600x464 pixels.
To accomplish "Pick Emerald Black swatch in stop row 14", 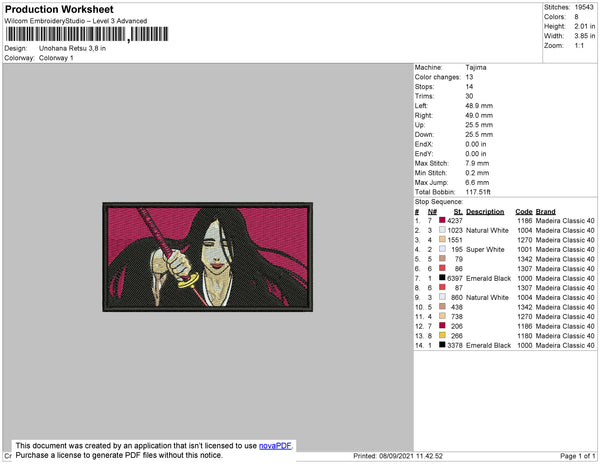I will [442, 344].
